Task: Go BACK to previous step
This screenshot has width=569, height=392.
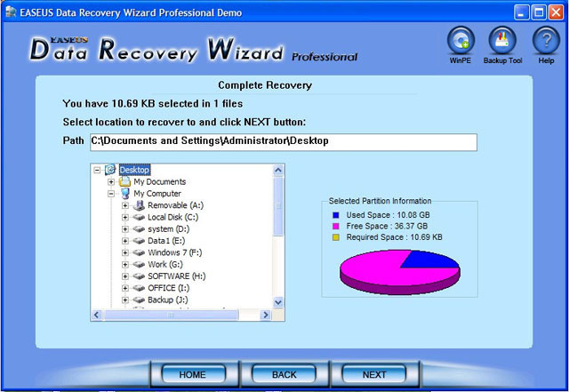Action: [284, 374]
